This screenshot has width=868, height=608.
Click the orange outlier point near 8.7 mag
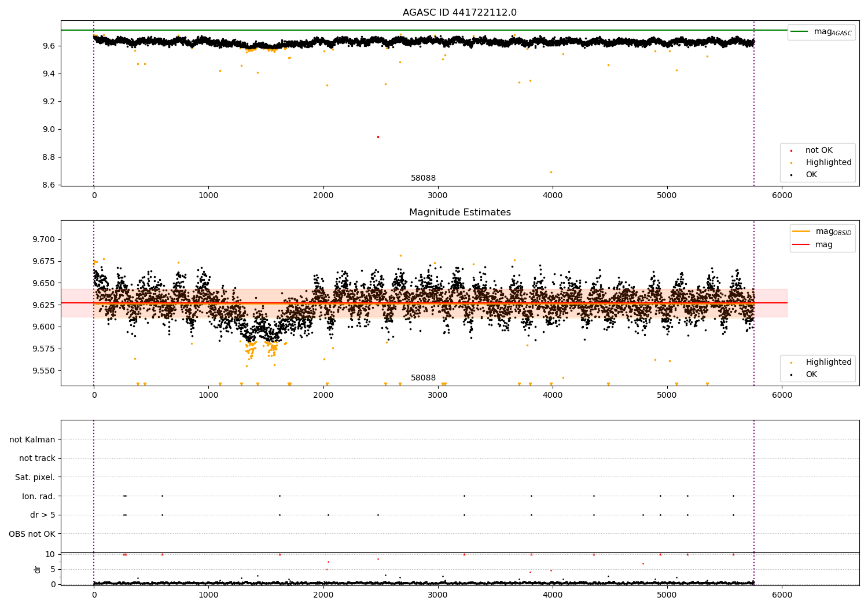click(x=551, y=172)
